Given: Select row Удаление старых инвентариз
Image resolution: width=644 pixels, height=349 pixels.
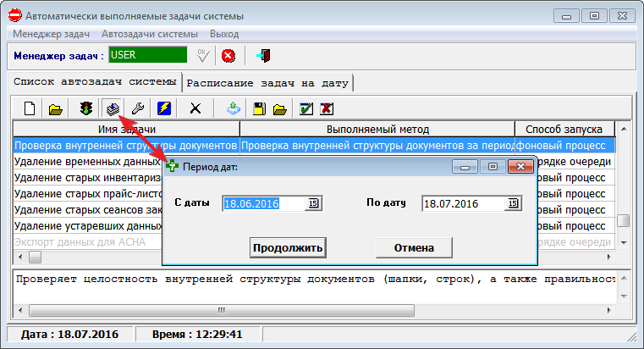Looking at the screenshot, I should (88, 178).
